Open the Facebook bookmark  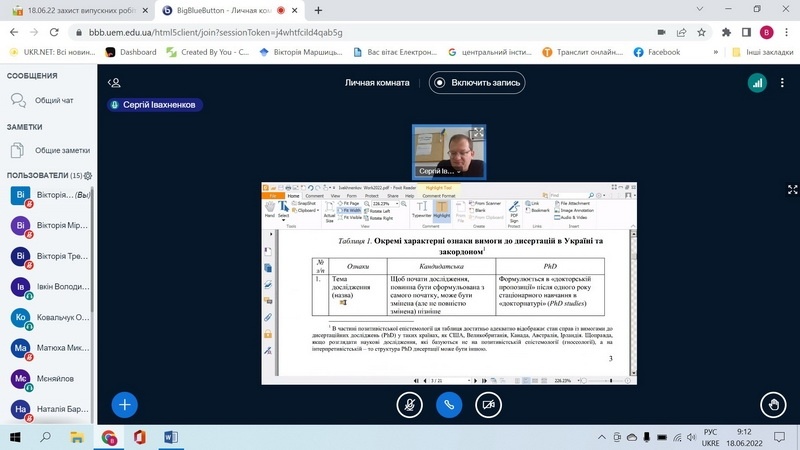[656, 52]
